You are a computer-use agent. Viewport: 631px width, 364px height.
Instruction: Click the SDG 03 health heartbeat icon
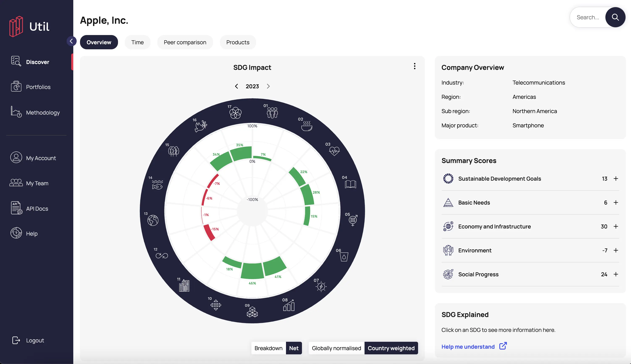(334, 151)
